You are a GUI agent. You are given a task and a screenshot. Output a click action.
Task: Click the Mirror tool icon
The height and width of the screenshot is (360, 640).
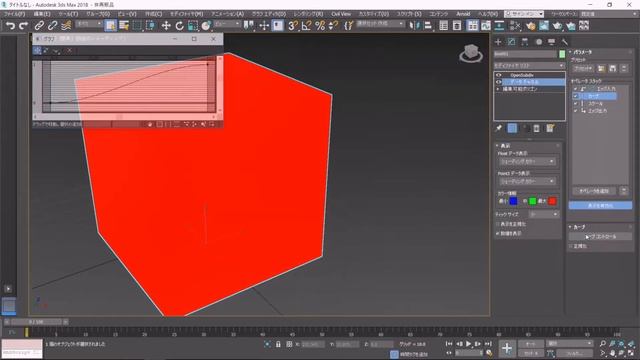[x=414, y=26]
